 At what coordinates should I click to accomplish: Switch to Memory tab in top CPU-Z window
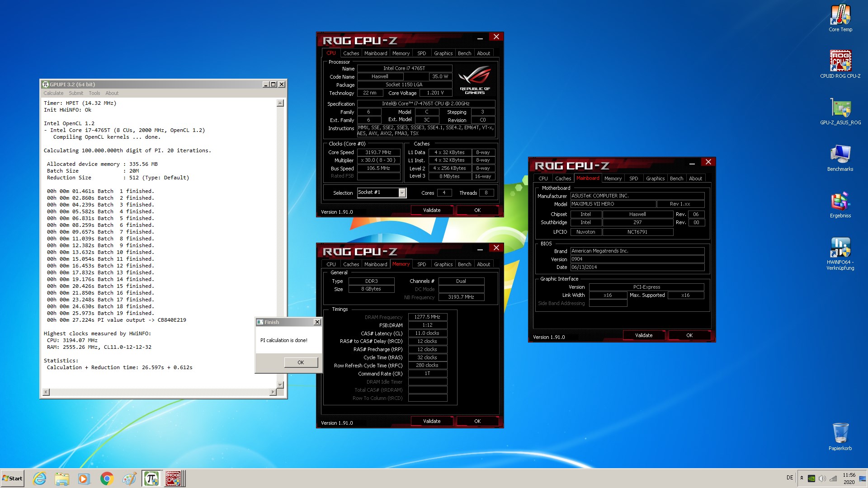tap(401, 53)
